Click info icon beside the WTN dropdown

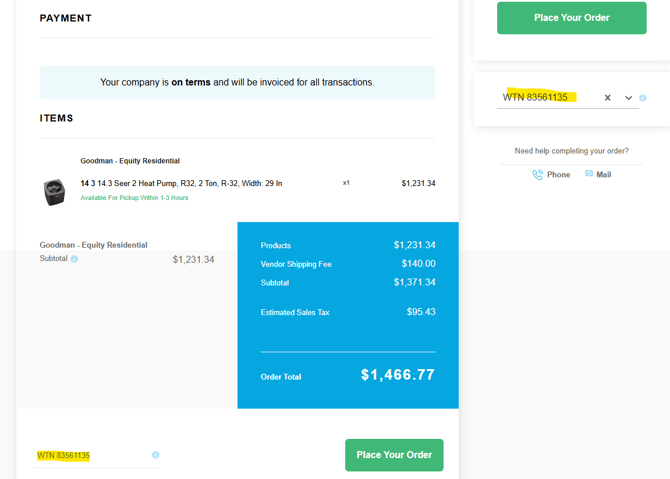click(x=643, y=98)
